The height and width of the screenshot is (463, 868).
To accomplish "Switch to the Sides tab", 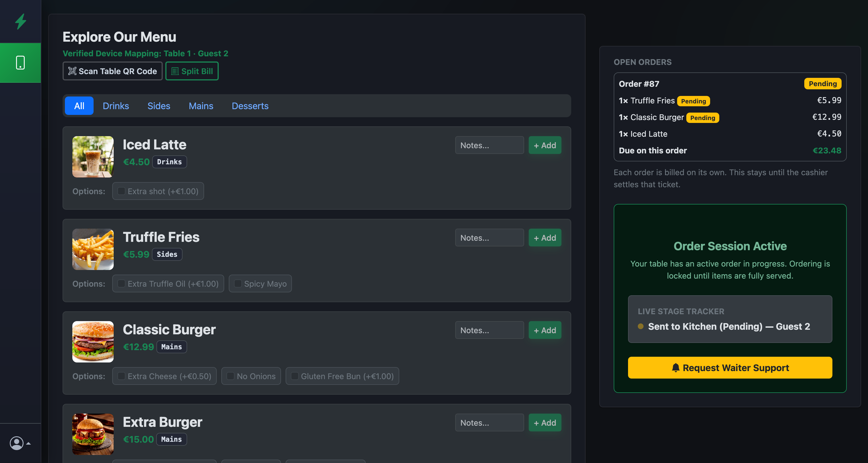I will point(159,106).
